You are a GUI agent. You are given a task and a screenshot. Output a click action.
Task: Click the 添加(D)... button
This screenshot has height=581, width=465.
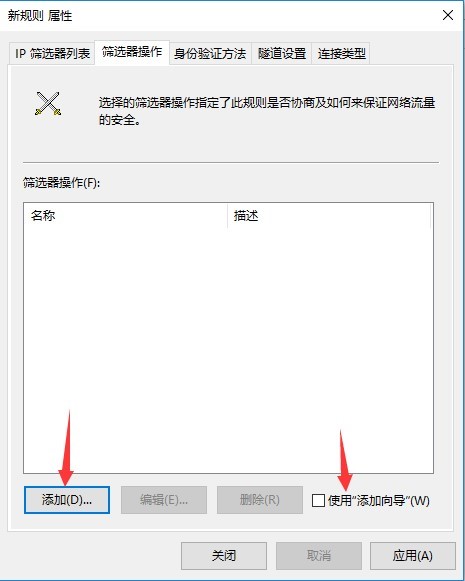pyautogui.click(x=67, y=500)
